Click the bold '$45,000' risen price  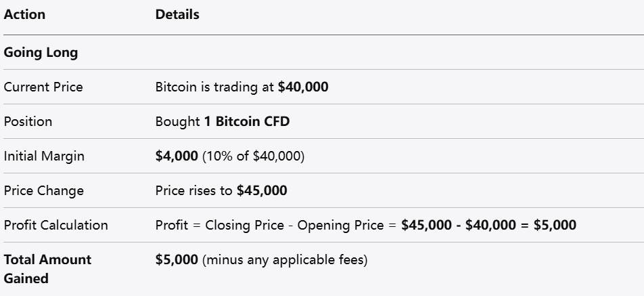click(262, 191)
